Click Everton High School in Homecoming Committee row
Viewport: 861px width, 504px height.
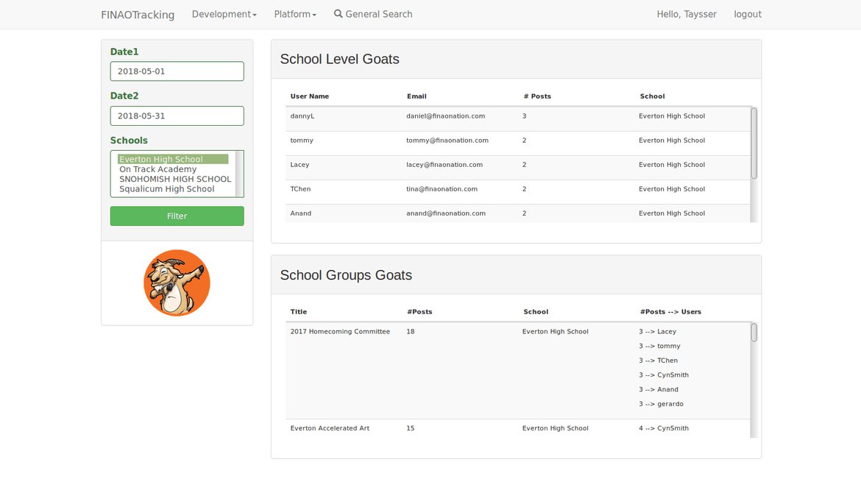point(555,332)
